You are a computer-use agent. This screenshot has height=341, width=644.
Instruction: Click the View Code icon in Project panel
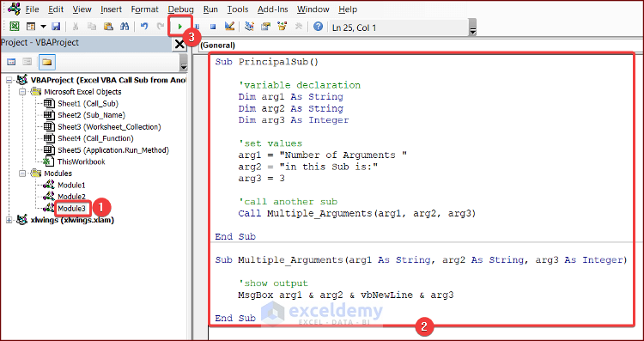[x=12, y=62]
